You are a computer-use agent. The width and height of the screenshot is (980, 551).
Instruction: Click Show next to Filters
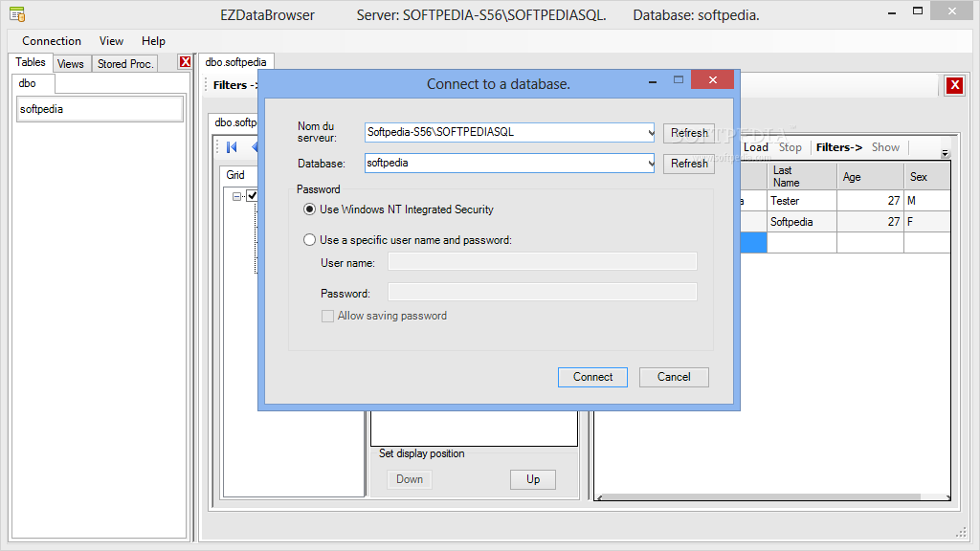tap(885, 147)
